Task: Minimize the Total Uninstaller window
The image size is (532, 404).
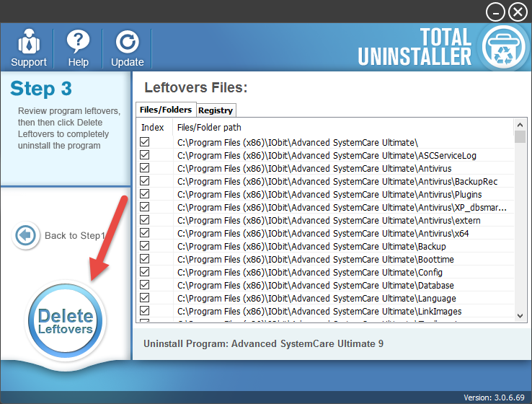Action: pos(495,12)
